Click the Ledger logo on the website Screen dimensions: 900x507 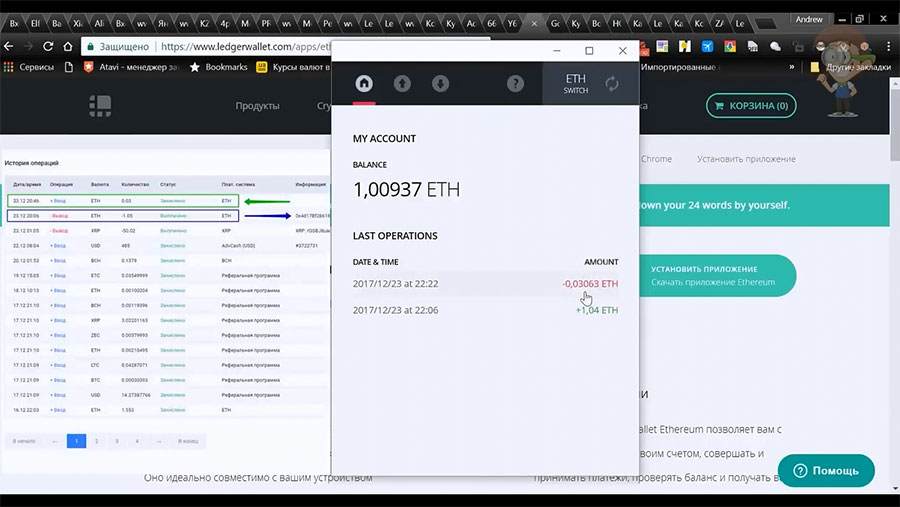[100, 106]
